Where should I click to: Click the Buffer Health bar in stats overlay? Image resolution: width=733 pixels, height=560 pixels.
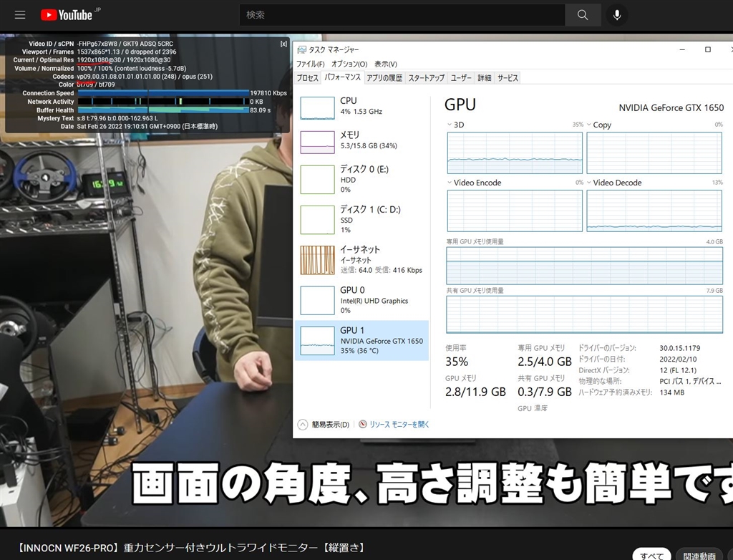tap(163, 110)
